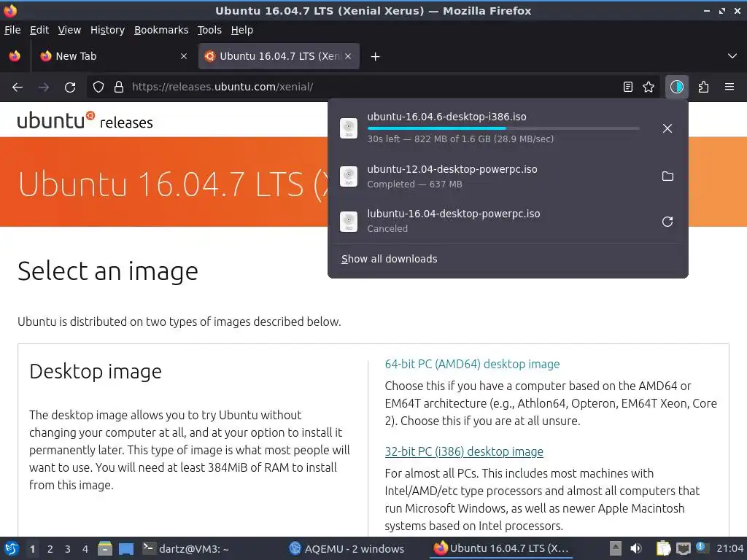The width and height of the screenshot is (747, 560).
Task: Click the show desktop taskbar icon
Action: (x=126, y=549)
